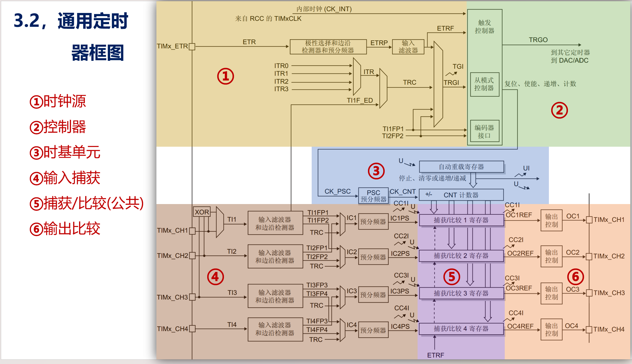Click the CK_PSC signal label

click(338, 191)
